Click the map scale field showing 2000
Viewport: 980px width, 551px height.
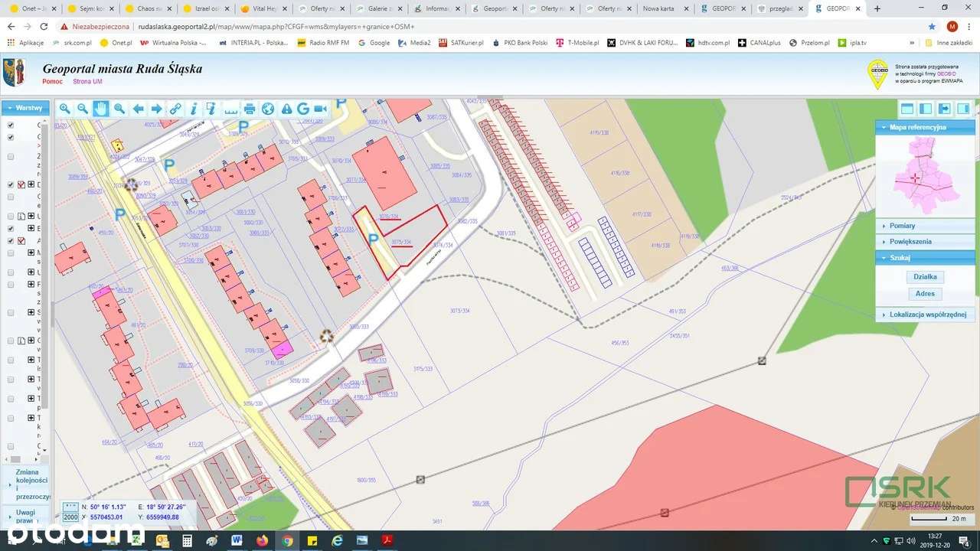[70, 517]
